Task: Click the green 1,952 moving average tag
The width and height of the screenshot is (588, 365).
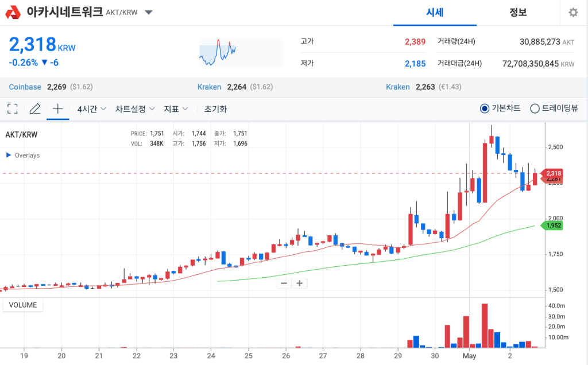Action: pos(552,226)
